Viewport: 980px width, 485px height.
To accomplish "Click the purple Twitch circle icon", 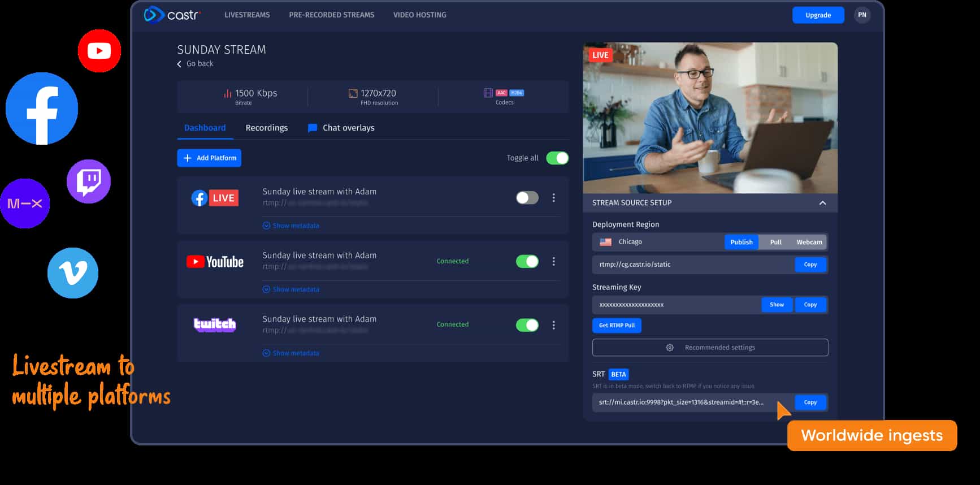I will pyautogui.click(x=89, y=181).
